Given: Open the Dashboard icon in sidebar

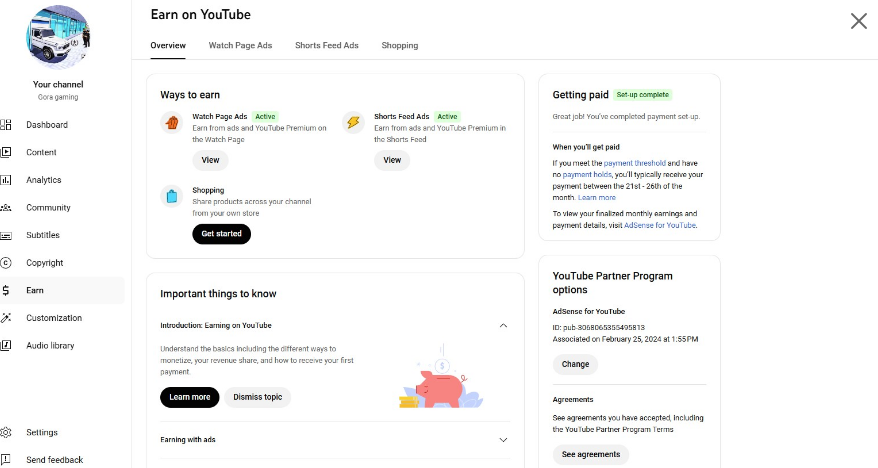Looking at the screenshot, I should 6,125.
